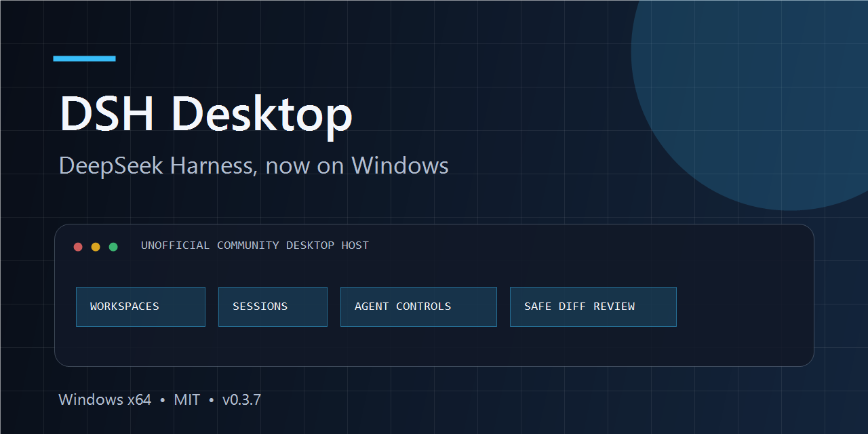The width and height of the screenshot is (868, 434).
Task: Select the SESSIONS box
Action: pos(273,307)
